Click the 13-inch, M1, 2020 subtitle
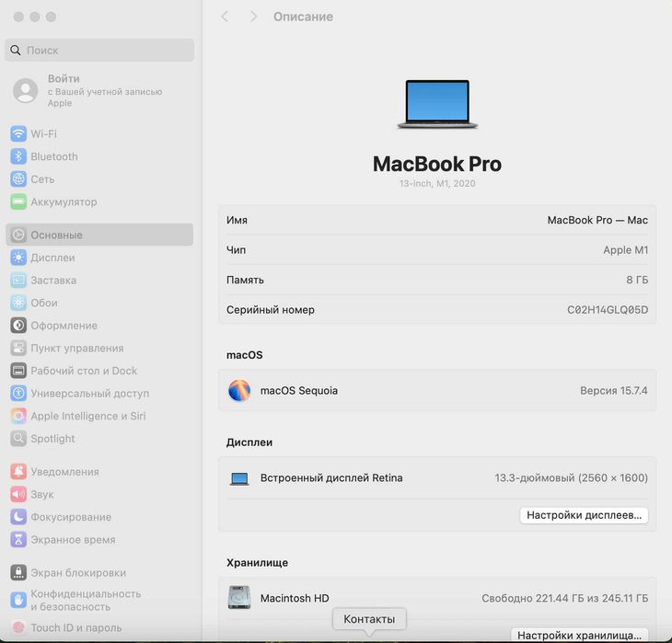 click(437, 183)
